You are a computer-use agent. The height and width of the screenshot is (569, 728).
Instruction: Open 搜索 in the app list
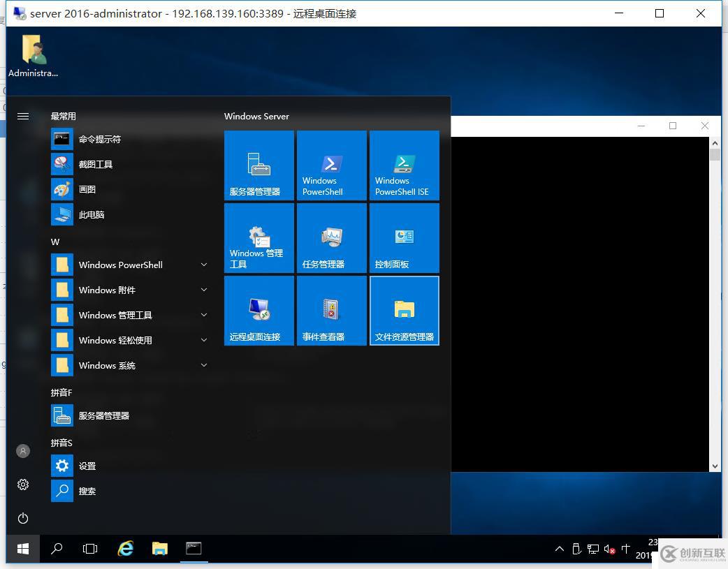pyautogui.click(x=130, y=491)
